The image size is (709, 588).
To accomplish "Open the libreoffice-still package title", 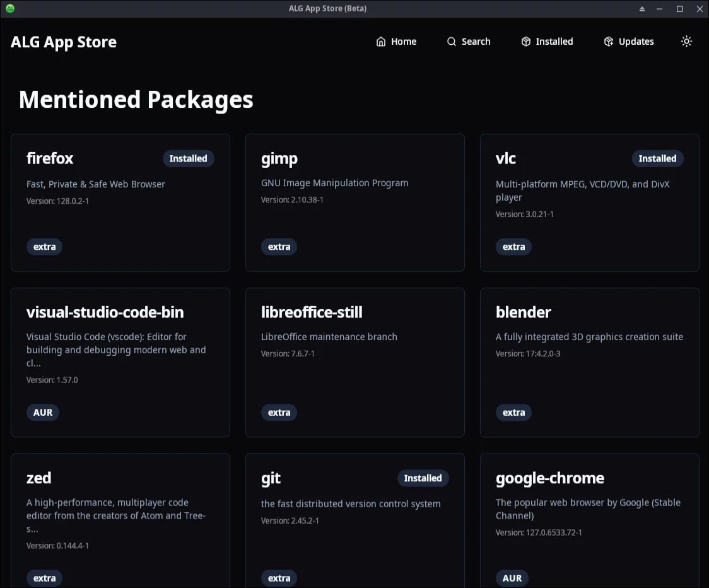I will click(x=312, y=312).
